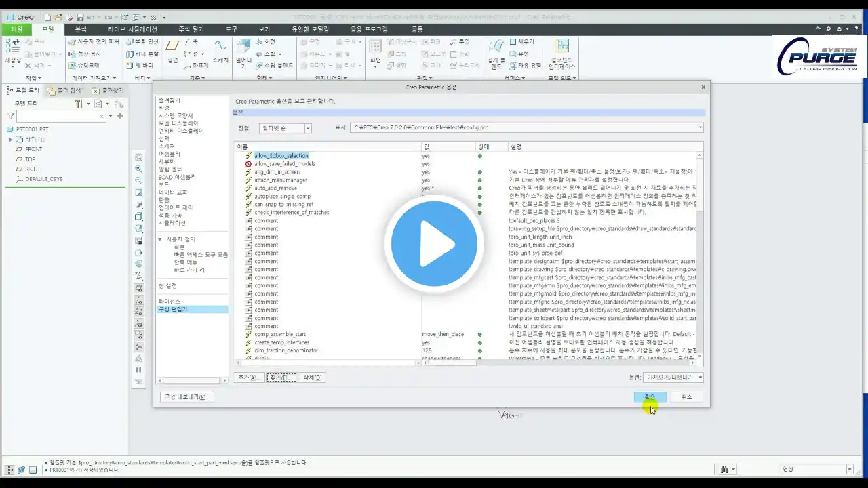Expand the Surfaces (서피스) group dropdown
The height and width of the screenshot is (488, 868).
pyautogui.click(x=514, y=78)
